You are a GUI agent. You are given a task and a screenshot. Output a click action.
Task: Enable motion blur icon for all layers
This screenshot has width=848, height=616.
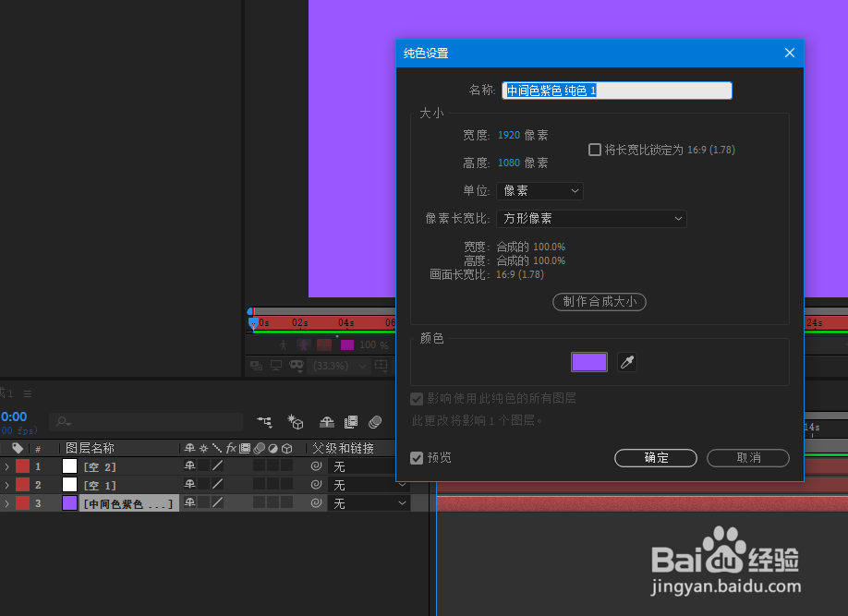coord(375,421)
